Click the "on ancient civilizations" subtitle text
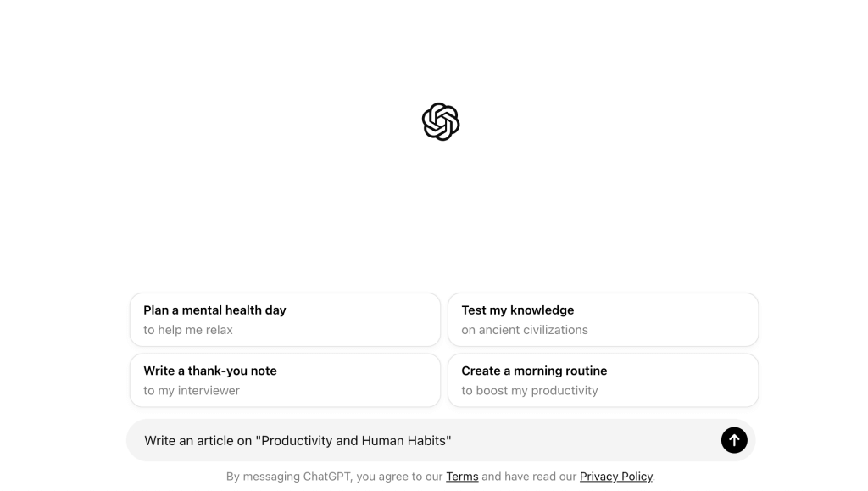Image resolution: width=868 pixels, height=491 pixels. click(524, 330)
